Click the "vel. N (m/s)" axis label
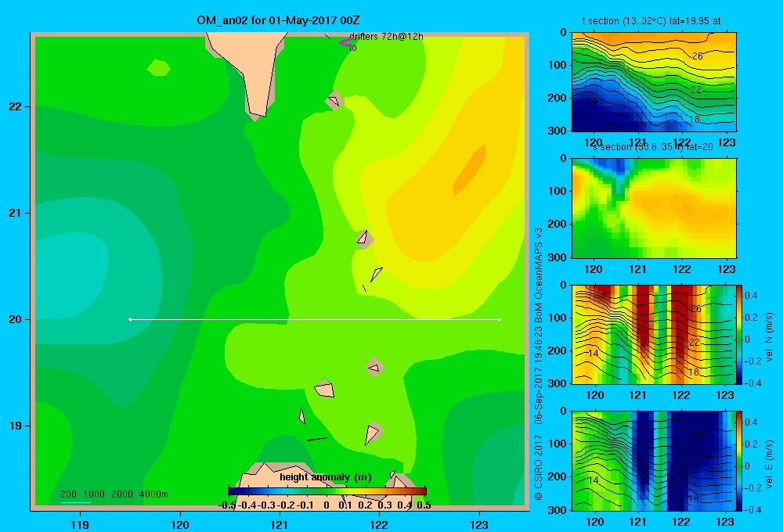This screenshot has width=783, height=532. pyautogui.click(x=769, y=337)
